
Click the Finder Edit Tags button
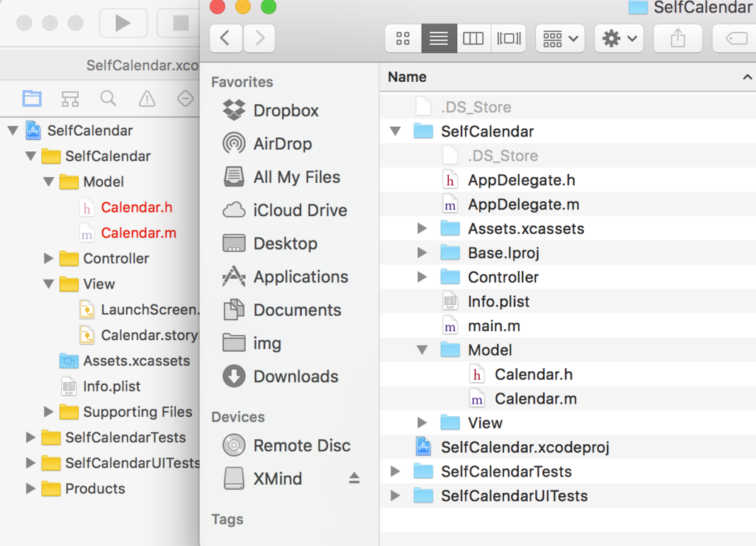click(x=735, y=38)
